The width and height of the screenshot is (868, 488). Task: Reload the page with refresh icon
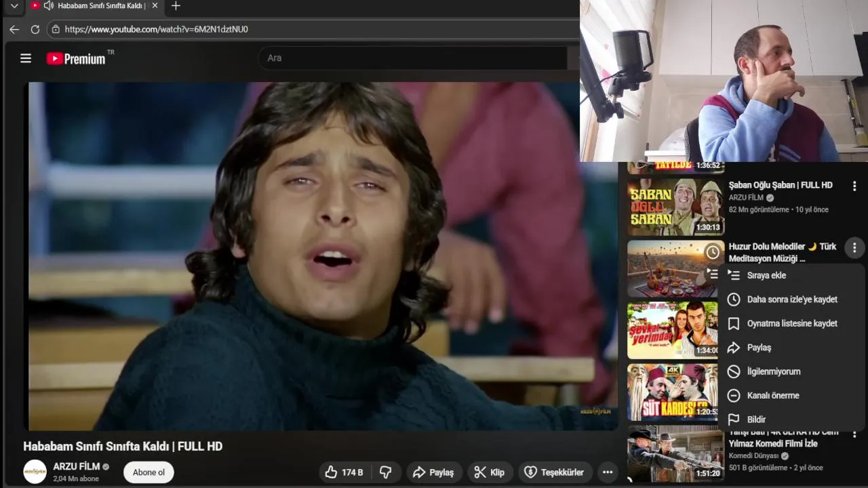point(35,29)
